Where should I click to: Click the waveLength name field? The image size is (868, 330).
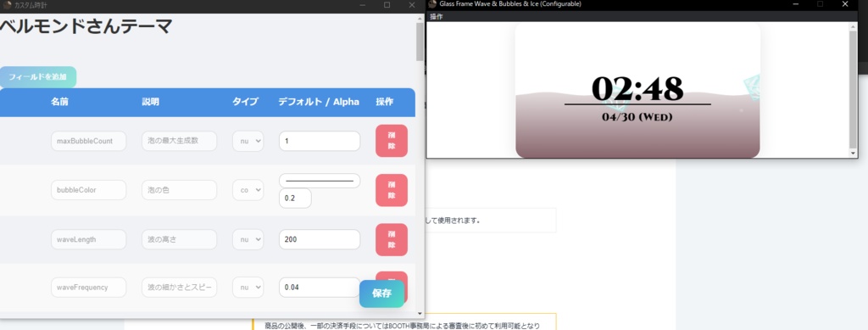(88, 239)
